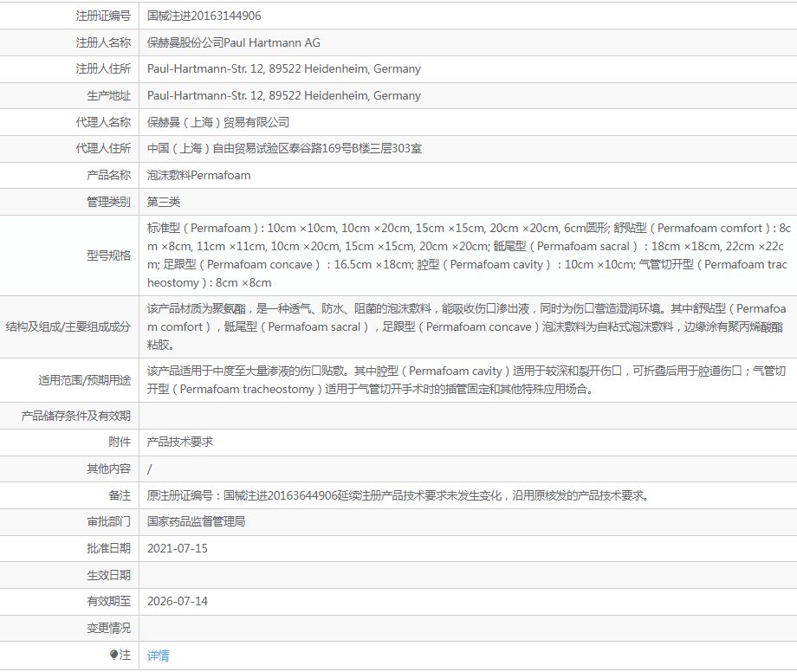
Task: Click the 管理类别 label
Action: pos(109,202)
